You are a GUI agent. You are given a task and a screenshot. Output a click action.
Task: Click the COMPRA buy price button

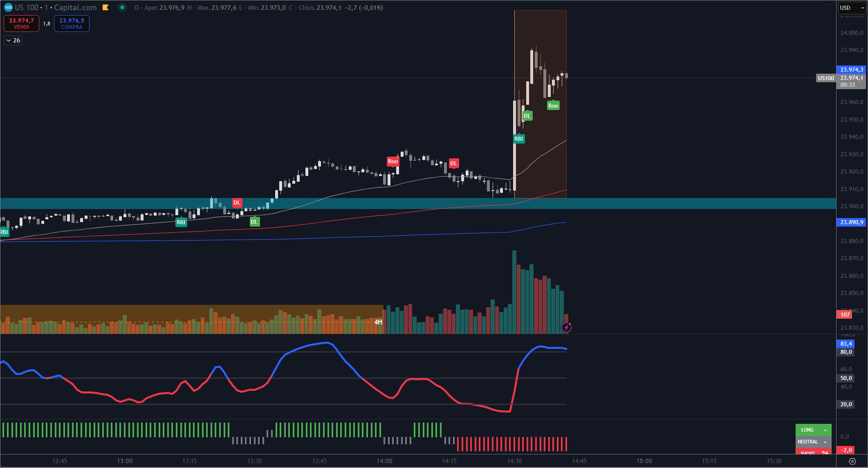click(x=72, y=23)
